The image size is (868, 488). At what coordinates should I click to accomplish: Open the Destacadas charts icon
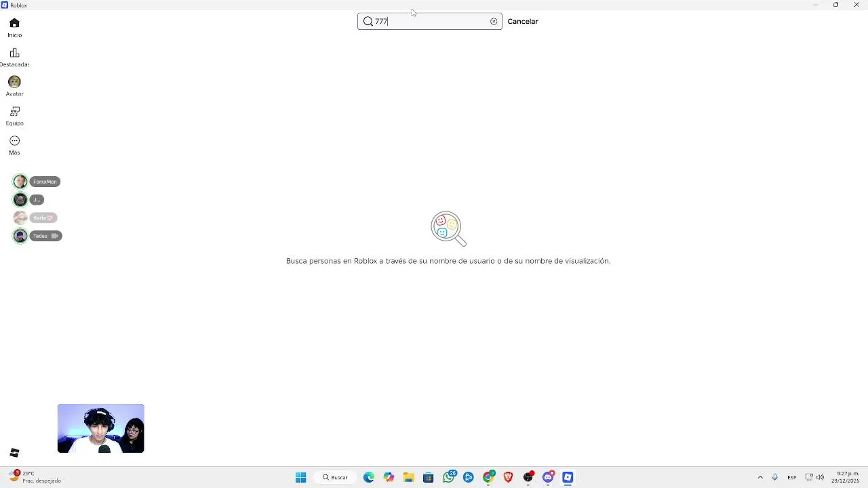pyautogui.click(x=14, y=53)
